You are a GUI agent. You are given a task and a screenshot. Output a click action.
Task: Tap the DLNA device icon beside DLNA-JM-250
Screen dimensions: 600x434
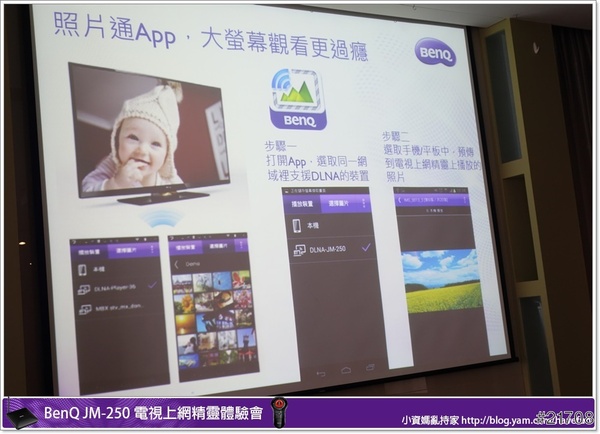click(x=299, y=250)
